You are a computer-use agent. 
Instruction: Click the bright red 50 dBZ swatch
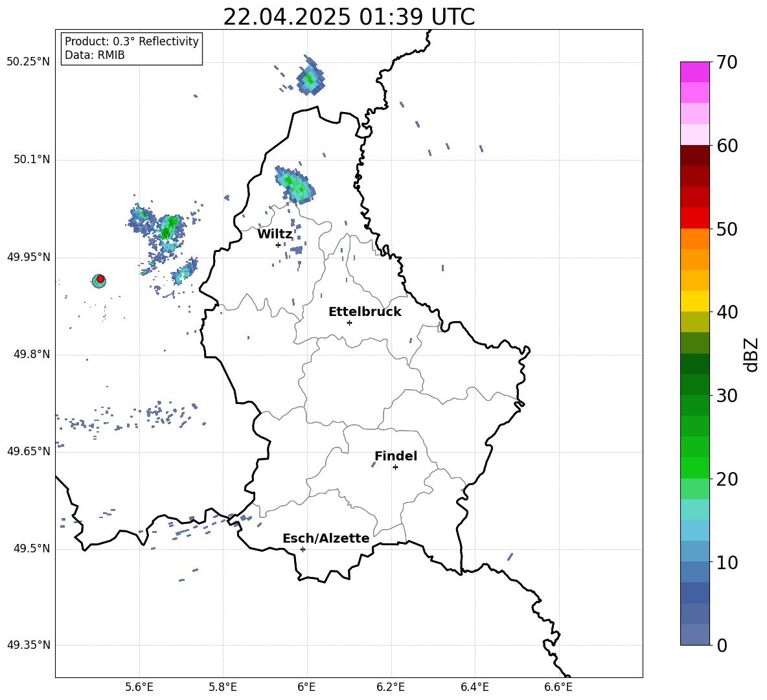tap(695, 218)
